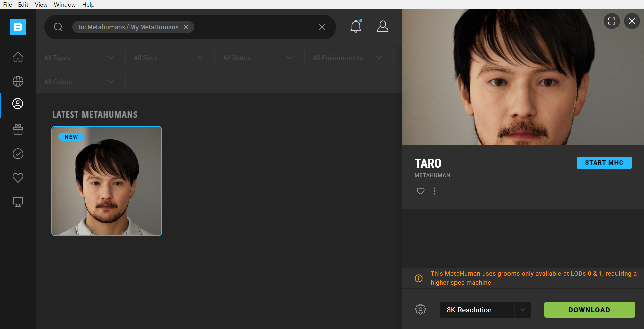Open the Edit menu
644x329 pixels.
[23, 4]
